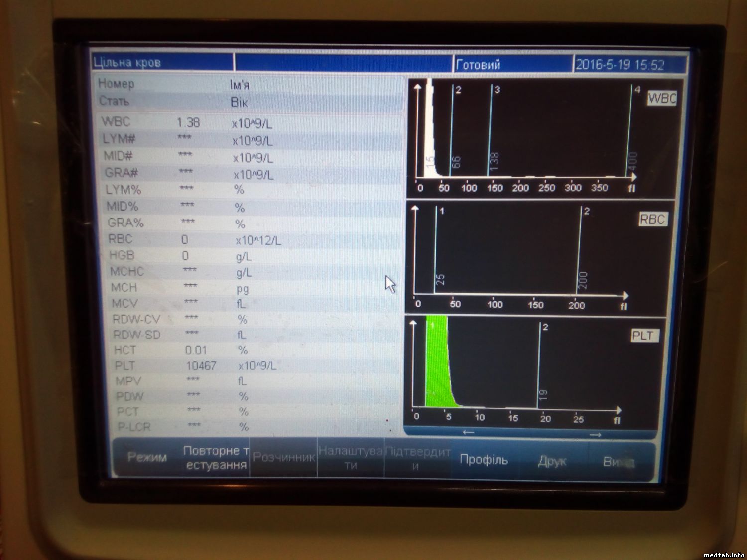Image resolution: width=747 pixels, height=560 pixels.
Task: Click the left arrow below the PLT histogram
Action: pos(468,432)
